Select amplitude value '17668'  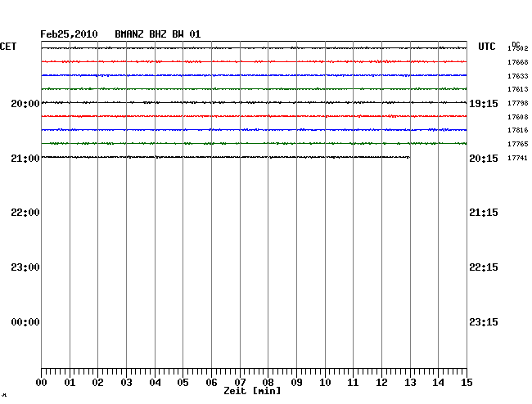[518, 62]
